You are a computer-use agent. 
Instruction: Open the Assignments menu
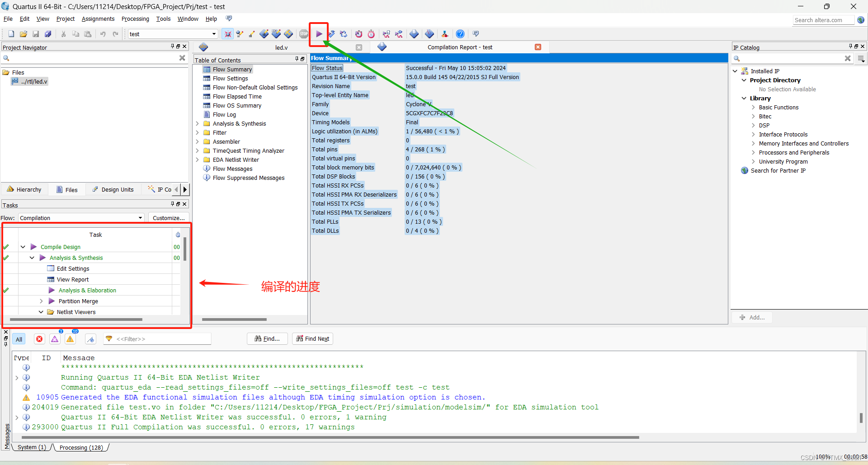click(98, 19)
